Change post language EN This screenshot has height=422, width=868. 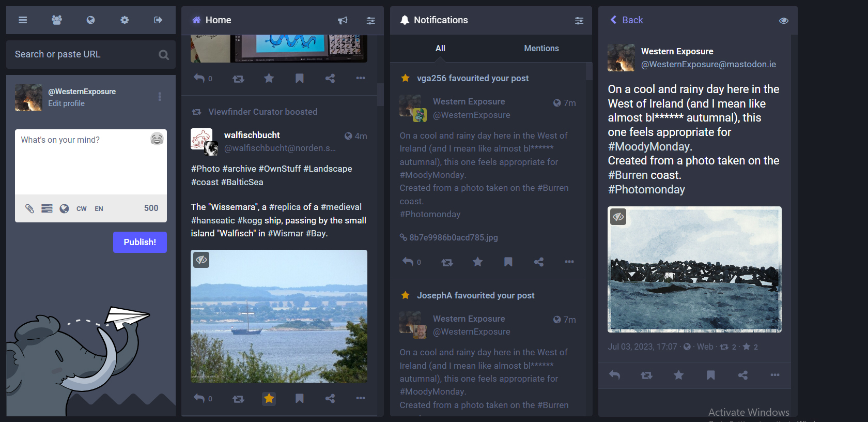[x=99, y=209]
